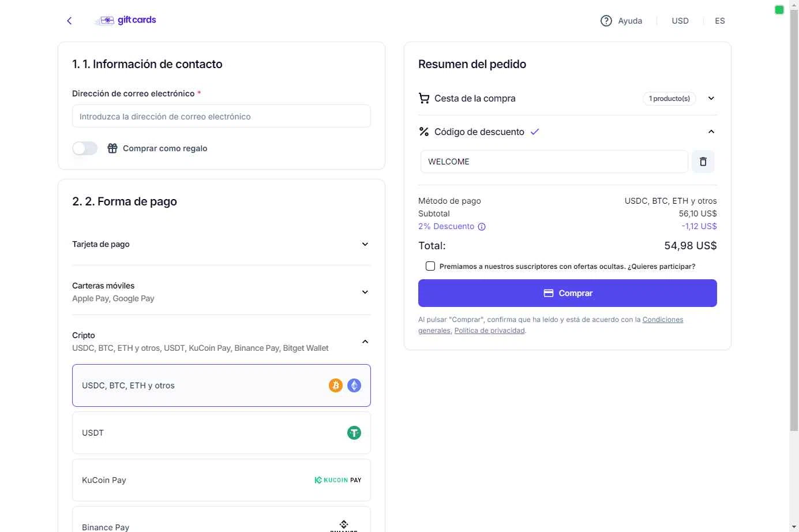
Task: Open the ES language selector
Action: coord(720,21)
